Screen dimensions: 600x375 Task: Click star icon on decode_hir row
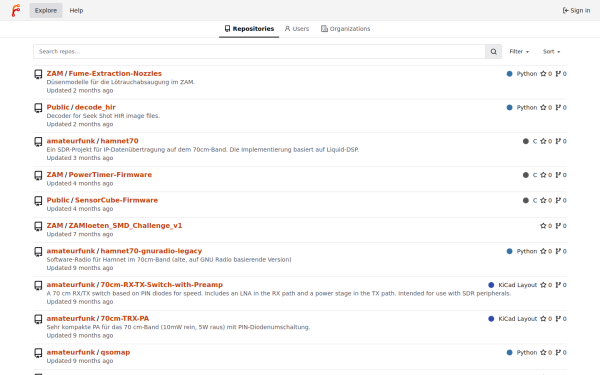(x=543, y=107)
